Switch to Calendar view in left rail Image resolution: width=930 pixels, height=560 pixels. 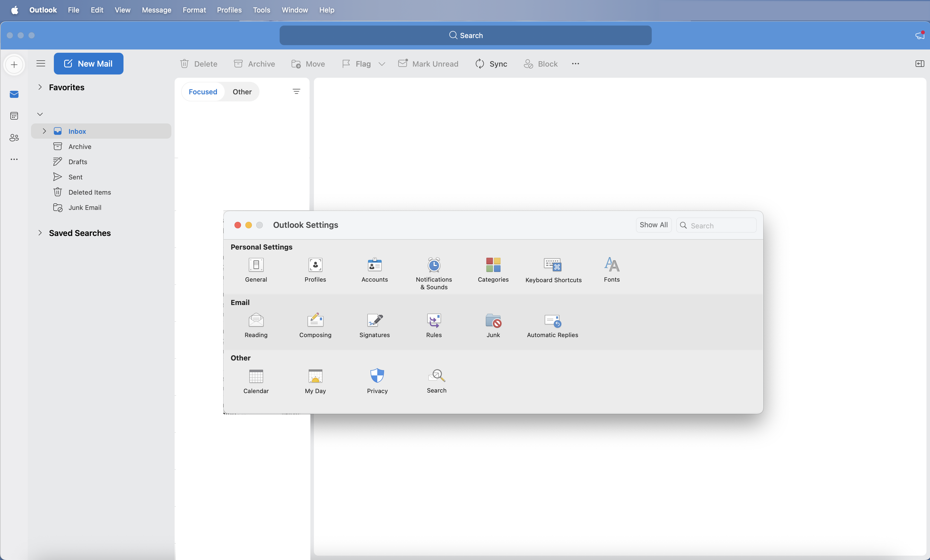pyautogui.click(x=14, y=116)
